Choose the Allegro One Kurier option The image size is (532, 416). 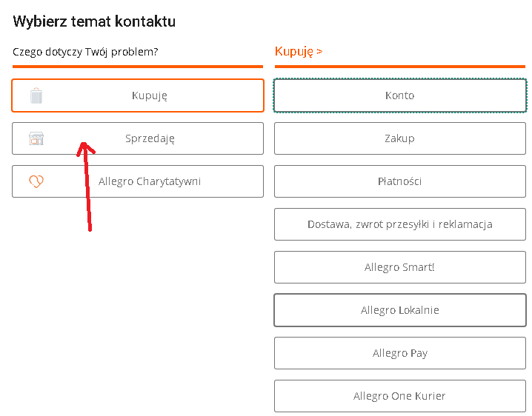(400, 396)
